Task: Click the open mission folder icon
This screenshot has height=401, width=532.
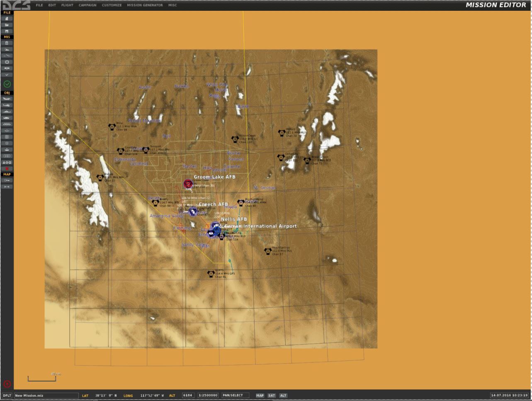Action: pos(7,25)
